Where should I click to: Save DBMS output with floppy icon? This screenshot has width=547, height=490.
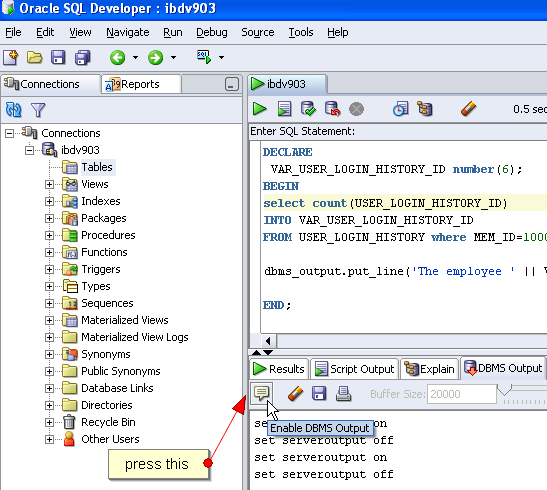point(319,394)
